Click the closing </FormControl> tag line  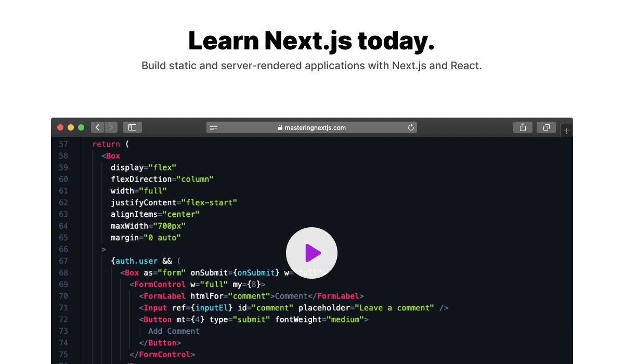pyautogui.click(x=162, y=355)
